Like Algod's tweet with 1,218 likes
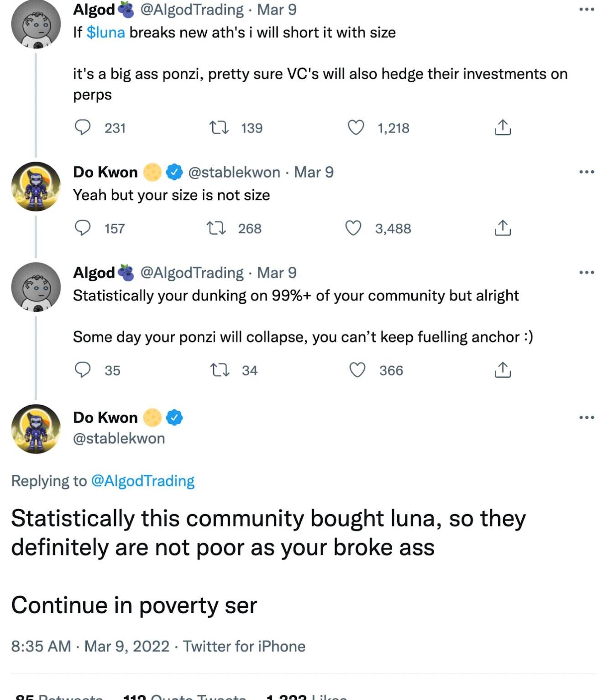Viewport: 609px width, 700px height. point(356,127)
